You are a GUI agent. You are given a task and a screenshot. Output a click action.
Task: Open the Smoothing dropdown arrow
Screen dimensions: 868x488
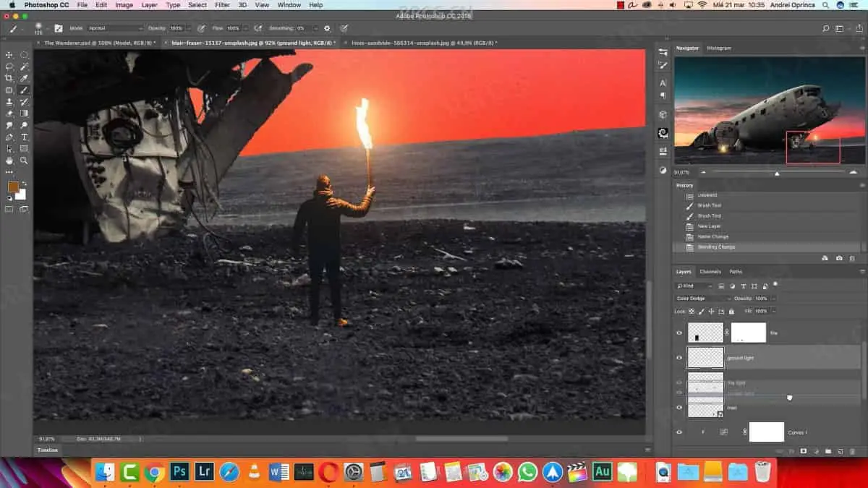click(x=315, y=28)
